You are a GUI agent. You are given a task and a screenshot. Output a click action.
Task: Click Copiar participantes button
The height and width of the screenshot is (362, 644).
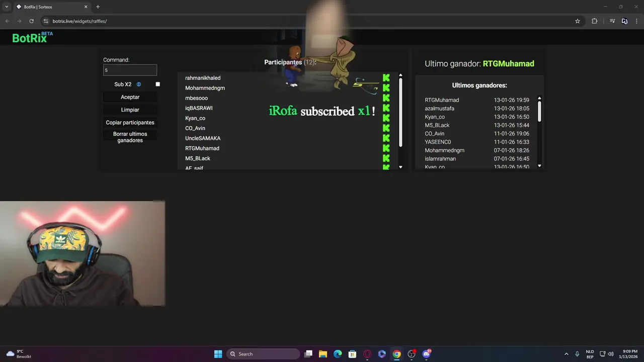click(130, 123)
